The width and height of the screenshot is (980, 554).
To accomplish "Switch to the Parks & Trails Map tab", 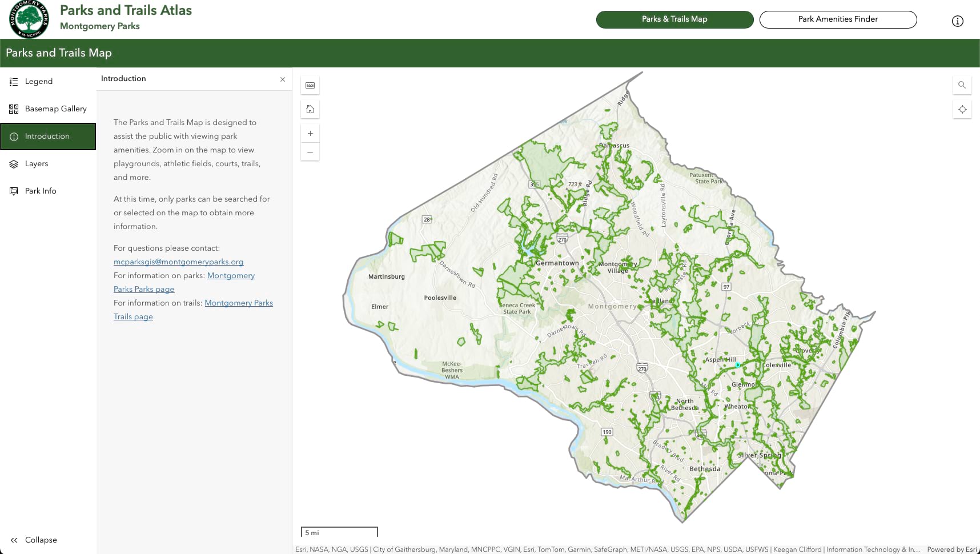I will coord(674,19).
